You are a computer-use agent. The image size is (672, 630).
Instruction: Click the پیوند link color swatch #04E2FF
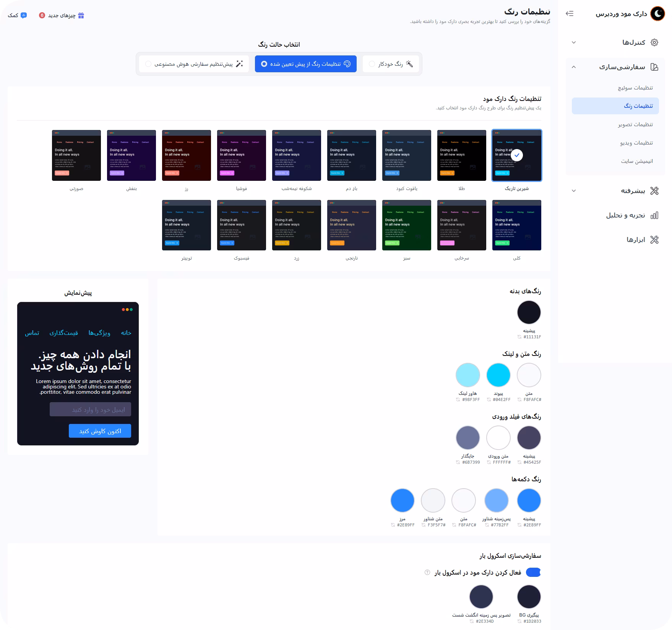click(x=498, y=375)
